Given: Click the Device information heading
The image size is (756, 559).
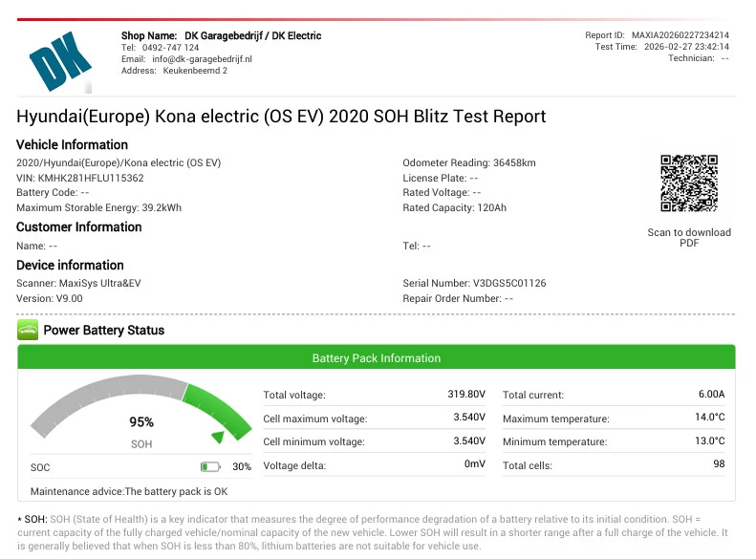Looking at the screenshot, I should pyautogui.click(x=70, y=265).
